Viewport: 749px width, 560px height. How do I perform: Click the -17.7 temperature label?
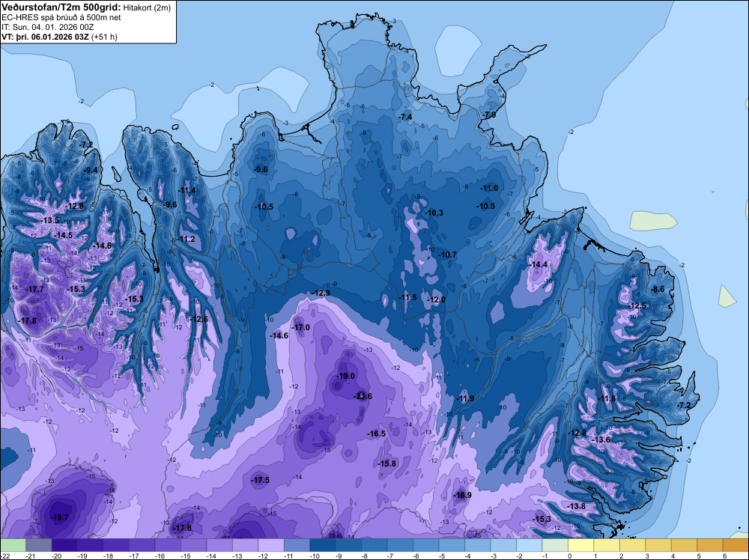point(35,289)
